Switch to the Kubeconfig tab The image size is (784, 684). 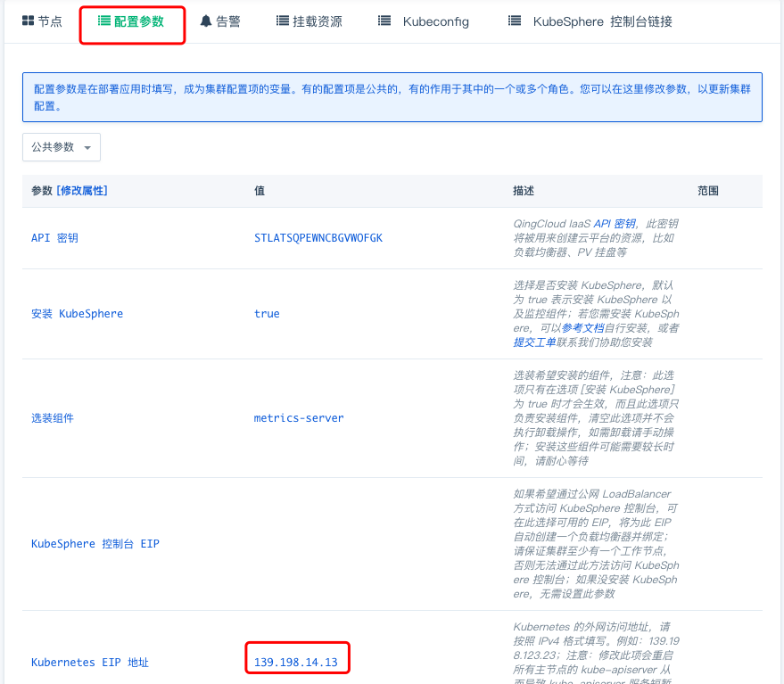point(435,21)
